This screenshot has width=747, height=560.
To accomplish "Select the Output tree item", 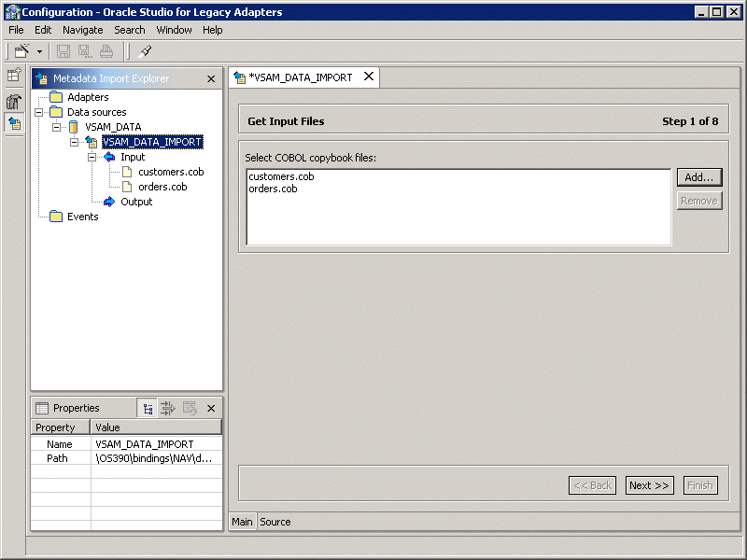I will (x=136, y=202).
